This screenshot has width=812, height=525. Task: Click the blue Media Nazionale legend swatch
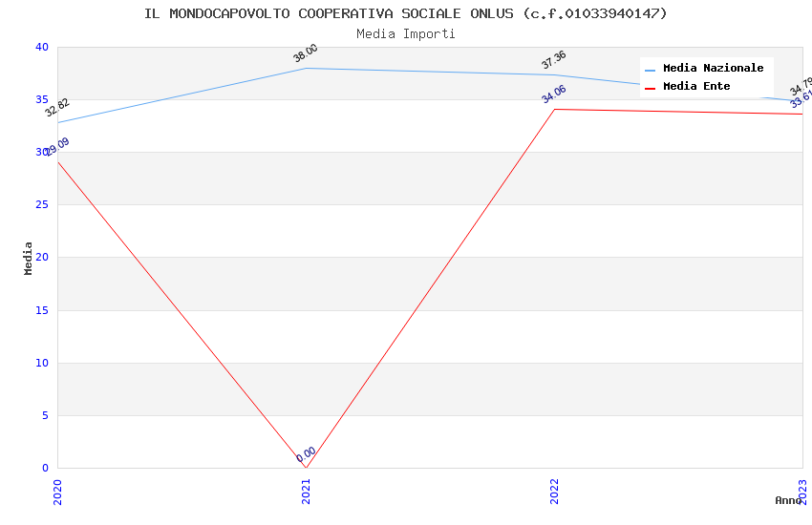point(650,70)
